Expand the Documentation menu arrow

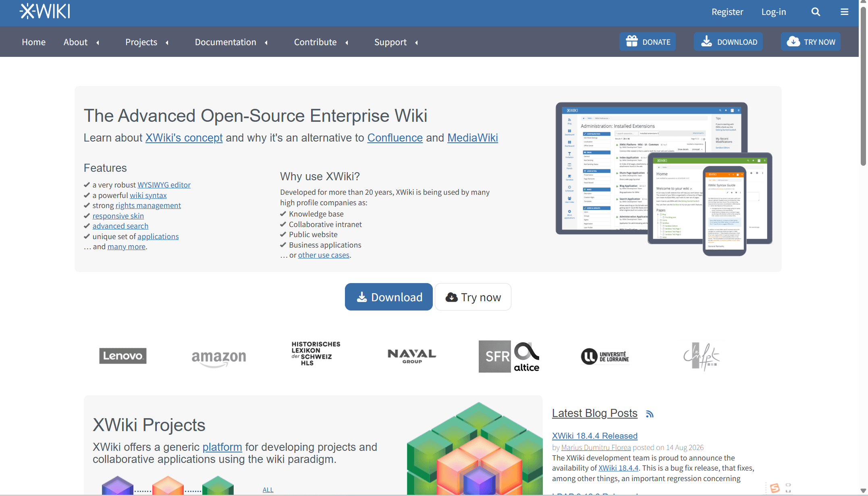pyautogui.click(x=266, y=42)
